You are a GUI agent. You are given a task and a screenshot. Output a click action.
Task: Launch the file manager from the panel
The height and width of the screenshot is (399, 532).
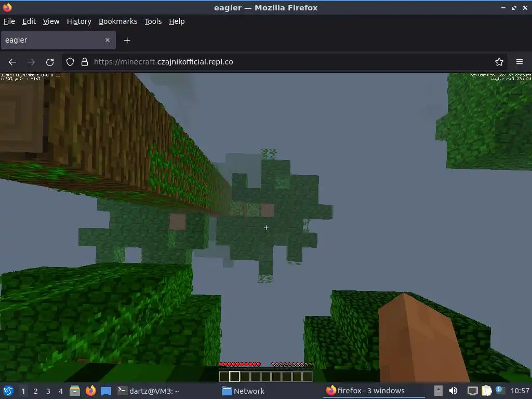click(x=75, y=391)
